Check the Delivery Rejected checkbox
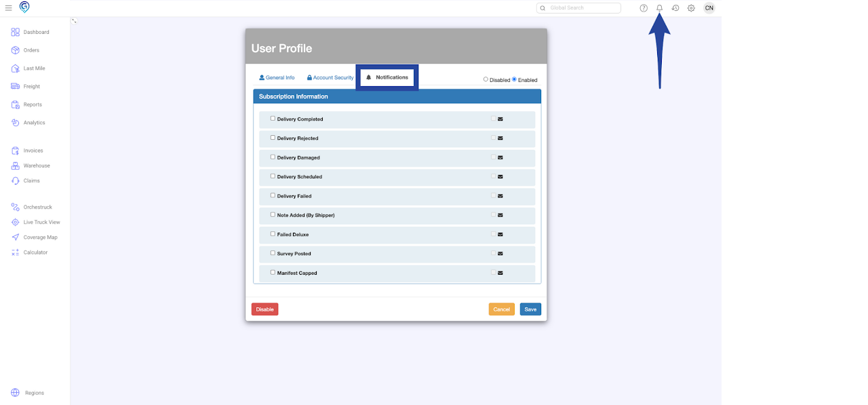Screen dimensions: 868x405 (273, 138)
